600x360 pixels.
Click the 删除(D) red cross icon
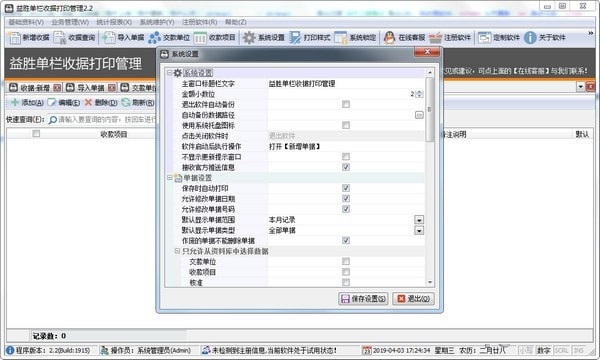click(x=88, y=102)
